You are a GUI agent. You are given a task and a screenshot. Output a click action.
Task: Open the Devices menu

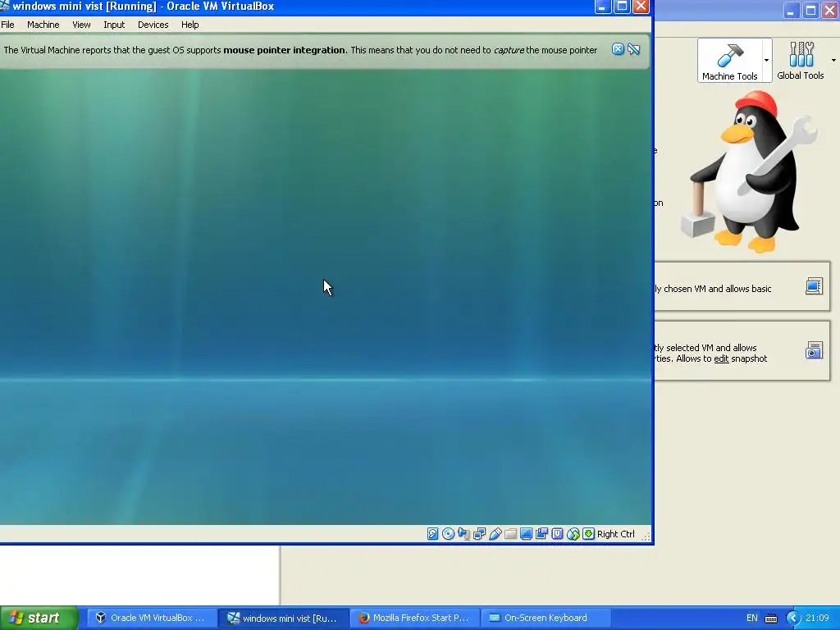(x=153, y=25)
